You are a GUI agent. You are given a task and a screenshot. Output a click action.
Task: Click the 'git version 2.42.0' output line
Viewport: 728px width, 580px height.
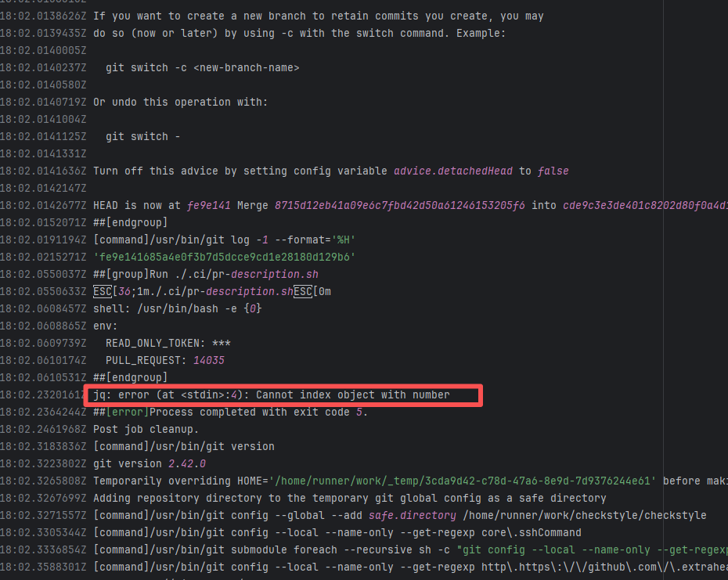click(150, 463)
